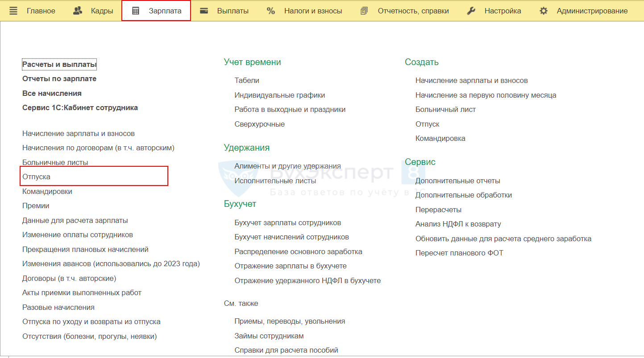Click the gear icon for Администрирование

pos(543,11)
